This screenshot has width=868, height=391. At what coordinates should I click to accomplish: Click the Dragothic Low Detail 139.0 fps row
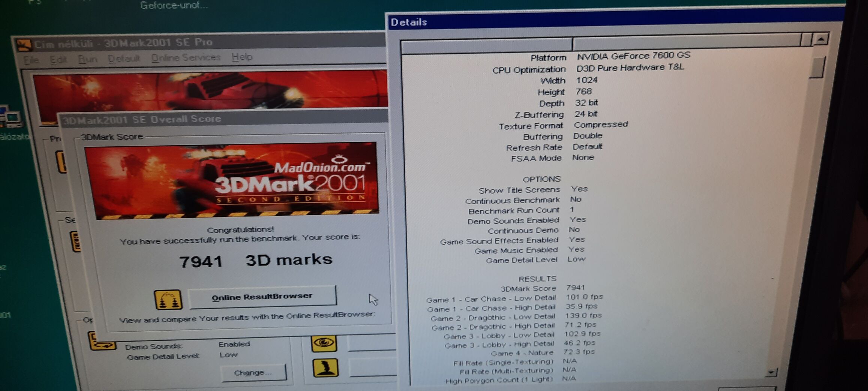tap(516, 317)
